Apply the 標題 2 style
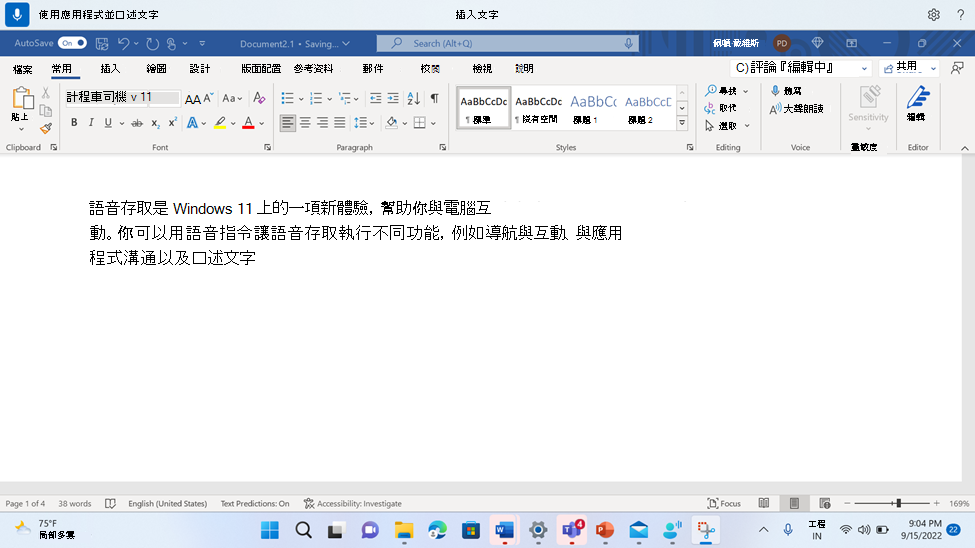Image resolution: width=975 pixels, height=548 pixels. (648, 108)
